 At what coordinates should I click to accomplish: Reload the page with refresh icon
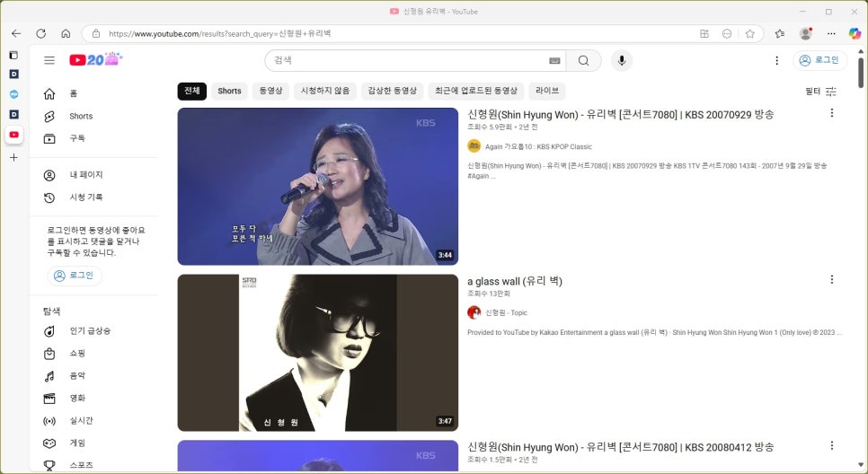[x=41, y=33]
